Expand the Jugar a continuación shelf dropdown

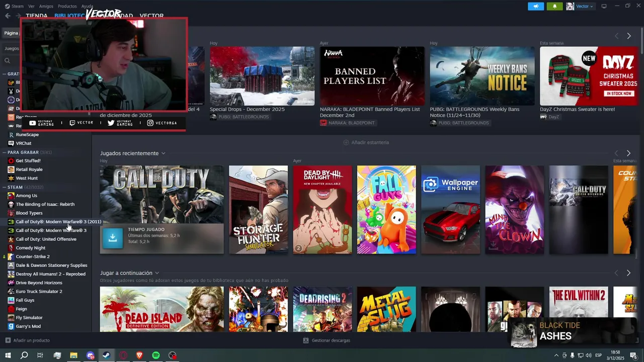(157, 273)
